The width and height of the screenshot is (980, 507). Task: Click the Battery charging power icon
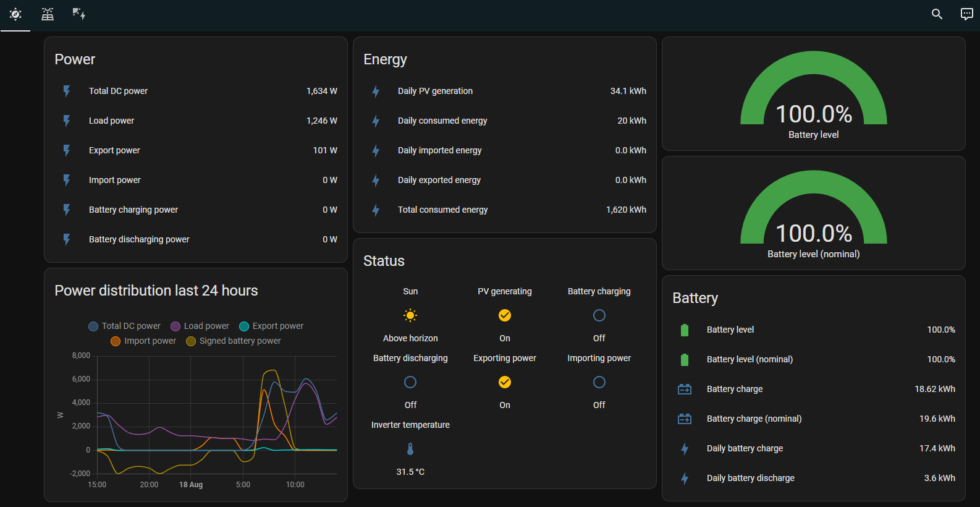(67, 210)
